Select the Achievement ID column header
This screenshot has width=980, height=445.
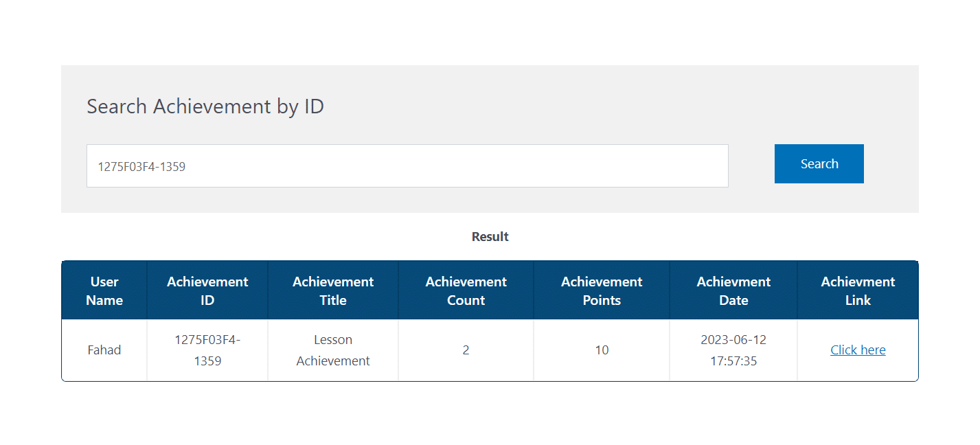207,290
